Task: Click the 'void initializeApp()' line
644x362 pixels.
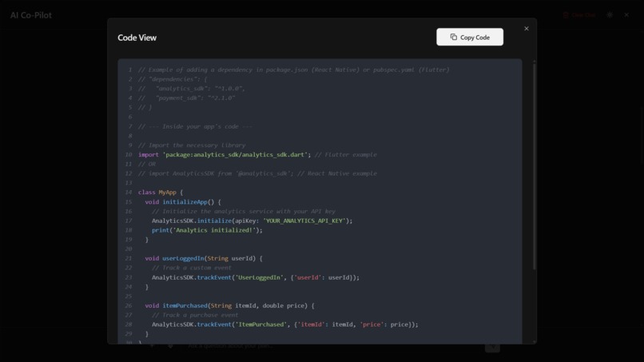Action: pos(183,201)
